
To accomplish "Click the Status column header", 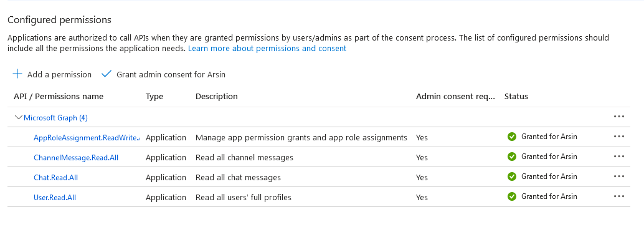I will tap(516, 96).
